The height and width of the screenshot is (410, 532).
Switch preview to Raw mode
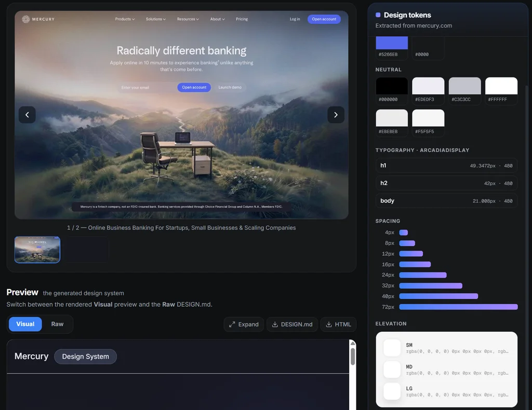57,324
